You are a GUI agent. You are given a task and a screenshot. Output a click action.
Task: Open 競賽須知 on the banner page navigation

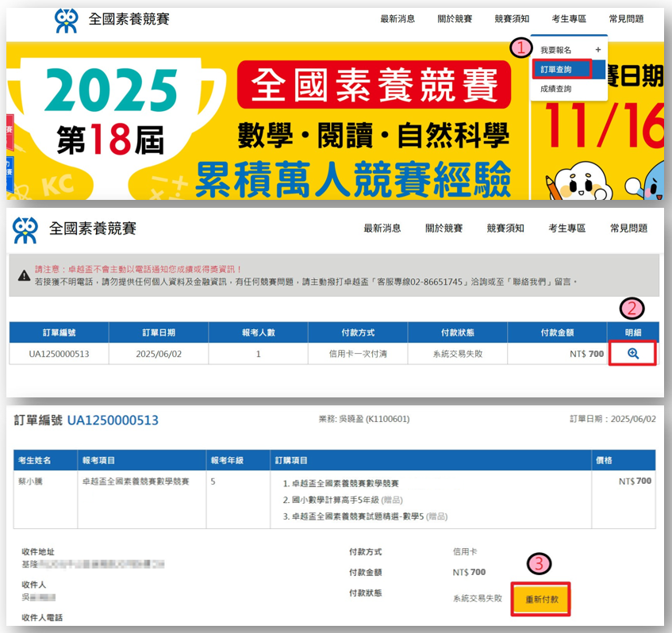coord(512,19)
